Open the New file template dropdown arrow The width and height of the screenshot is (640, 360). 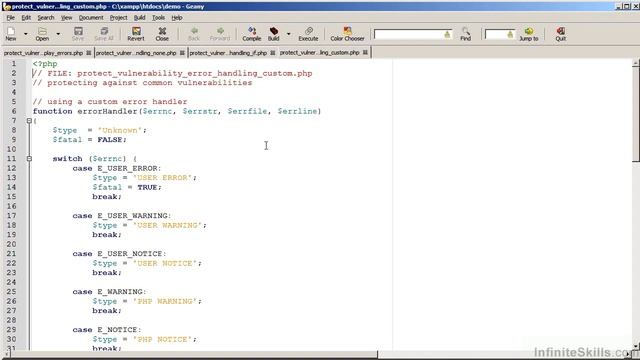[x=25, y=34]
